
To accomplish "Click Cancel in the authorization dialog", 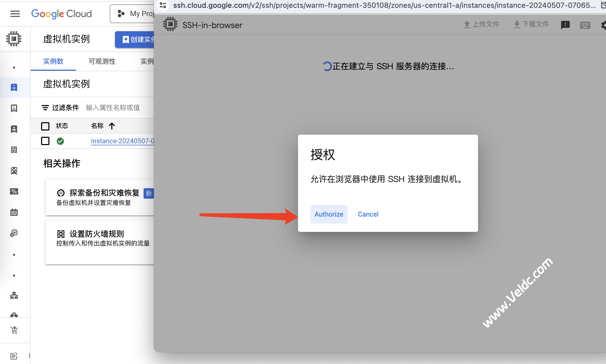I will 368,214.
